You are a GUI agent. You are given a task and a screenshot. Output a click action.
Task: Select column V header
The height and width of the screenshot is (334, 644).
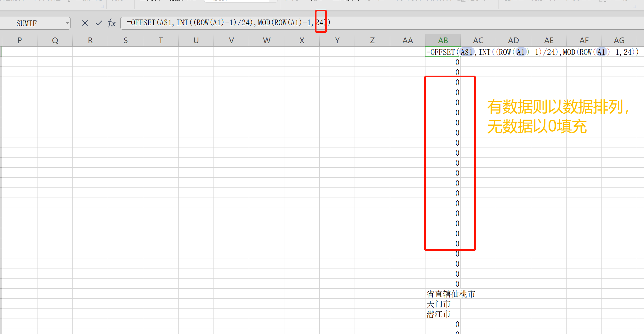[x=231, y=40]
